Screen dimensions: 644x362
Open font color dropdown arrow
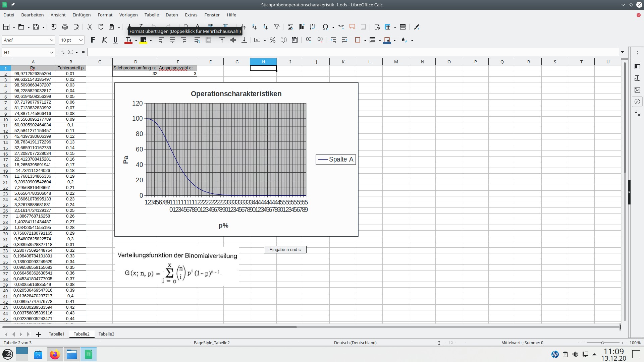coord(136,40)
